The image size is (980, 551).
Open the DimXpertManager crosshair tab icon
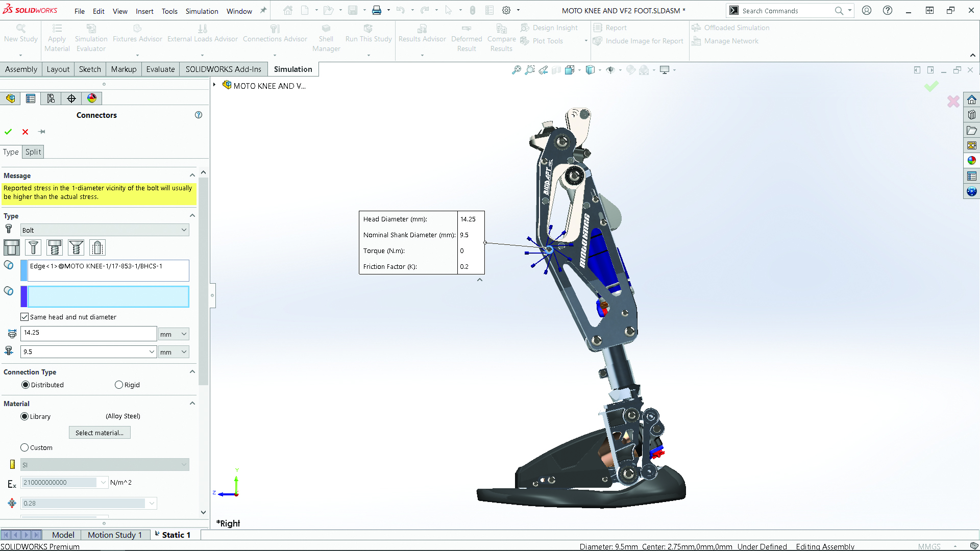click(x=71, y=98)
